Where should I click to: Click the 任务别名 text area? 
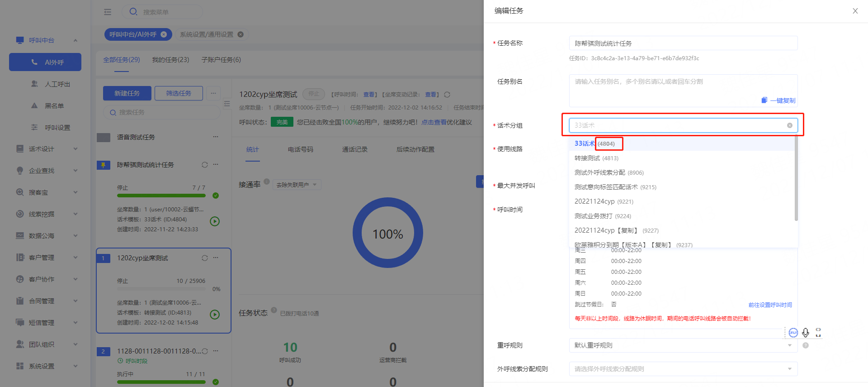[683, 91]
